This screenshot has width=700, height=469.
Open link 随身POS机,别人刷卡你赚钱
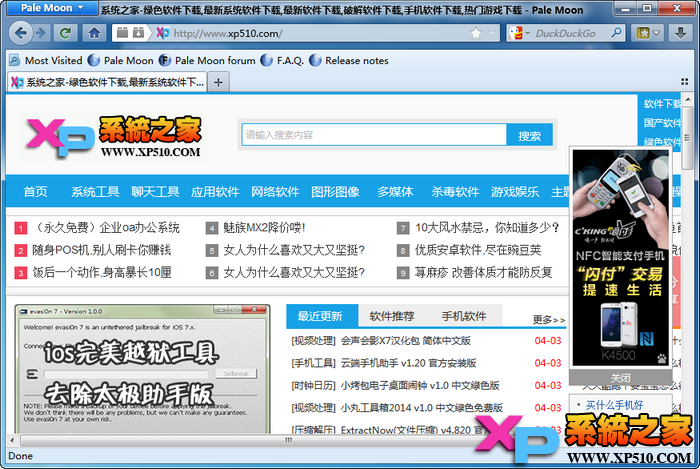101,250
